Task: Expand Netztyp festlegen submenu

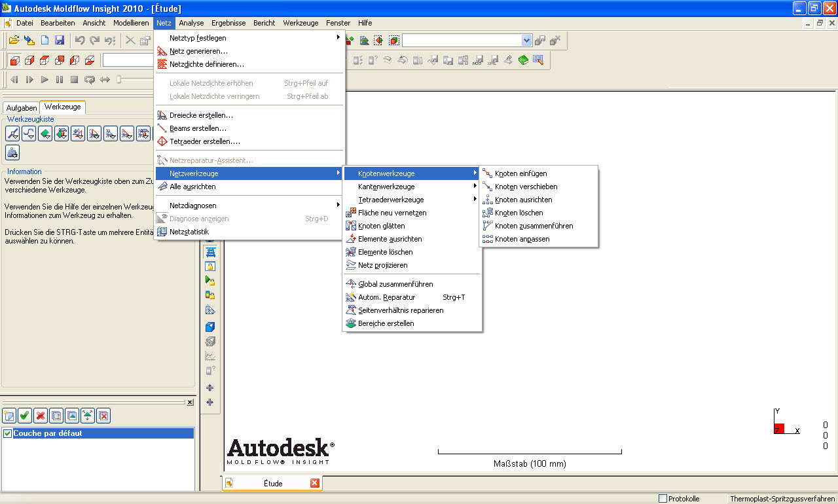Action: [249, 38]
